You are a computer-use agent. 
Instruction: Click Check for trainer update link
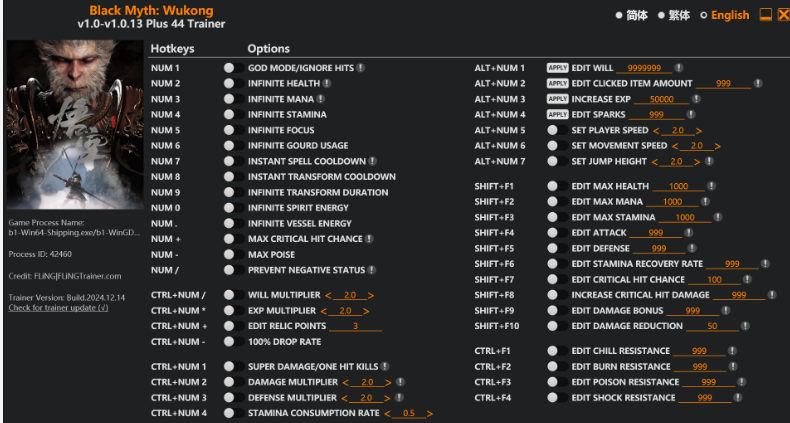(58, 308)
